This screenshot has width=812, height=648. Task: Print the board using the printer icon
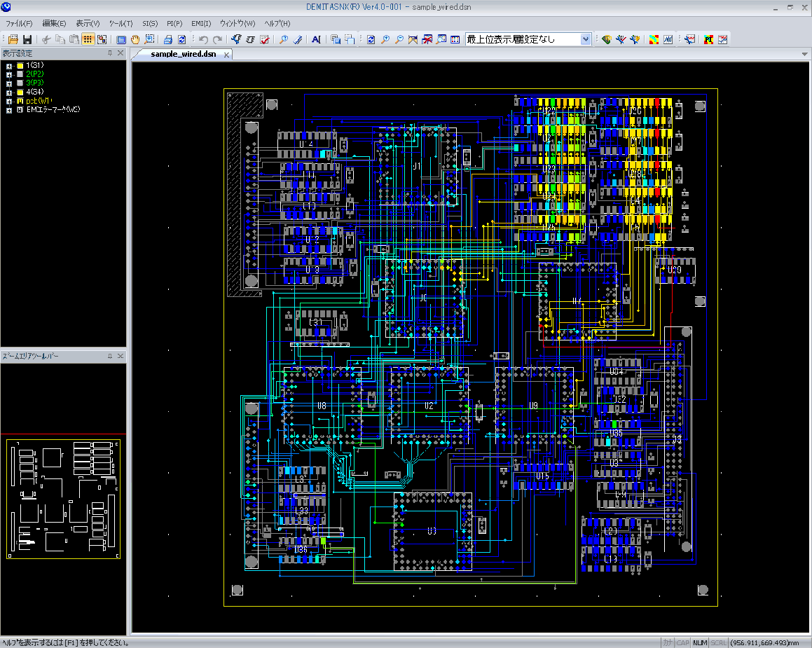(167, 39)
